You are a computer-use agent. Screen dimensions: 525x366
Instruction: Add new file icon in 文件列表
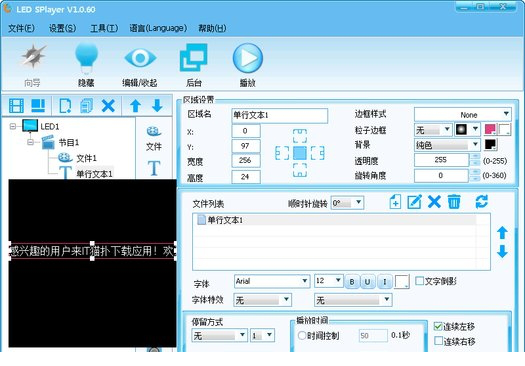point(395,202)
